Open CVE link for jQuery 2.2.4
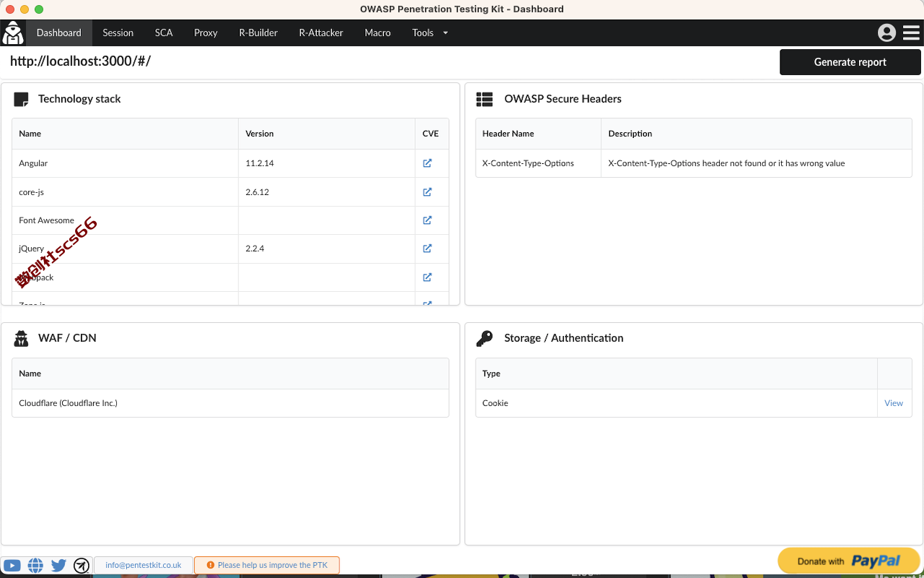This screenshot has height=578, width=924. click(427, 249)
